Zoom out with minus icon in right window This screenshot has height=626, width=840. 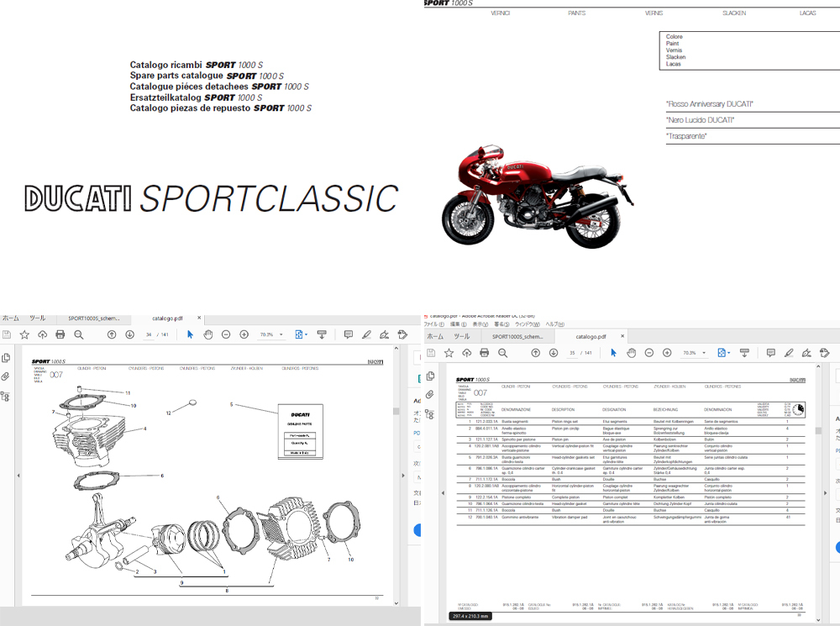click(x=649, y=353)
